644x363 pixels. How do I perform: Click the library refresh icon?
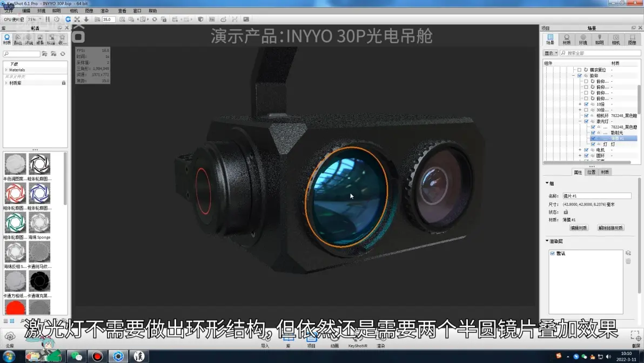[x=63, y=54]
